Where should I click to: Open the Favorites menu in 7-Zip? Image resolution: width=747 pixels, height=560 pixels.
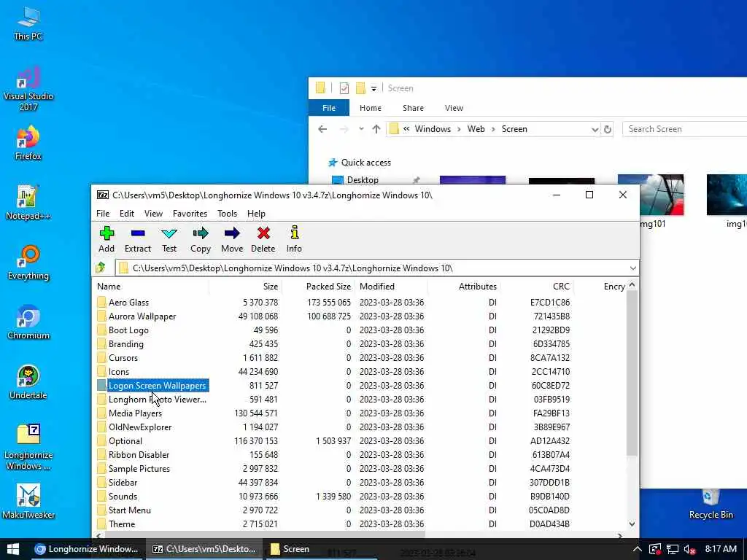[190, 214]
